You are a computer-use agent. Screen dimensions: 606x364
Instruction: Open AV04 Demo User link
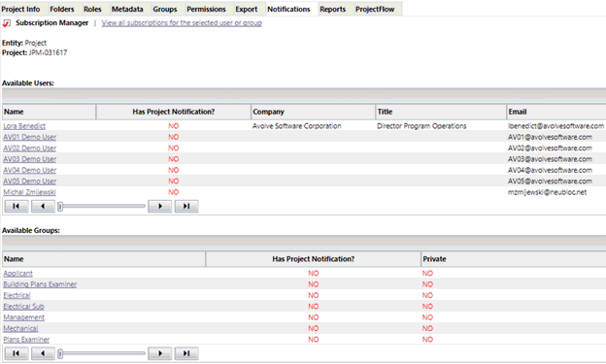coord(30,170)
